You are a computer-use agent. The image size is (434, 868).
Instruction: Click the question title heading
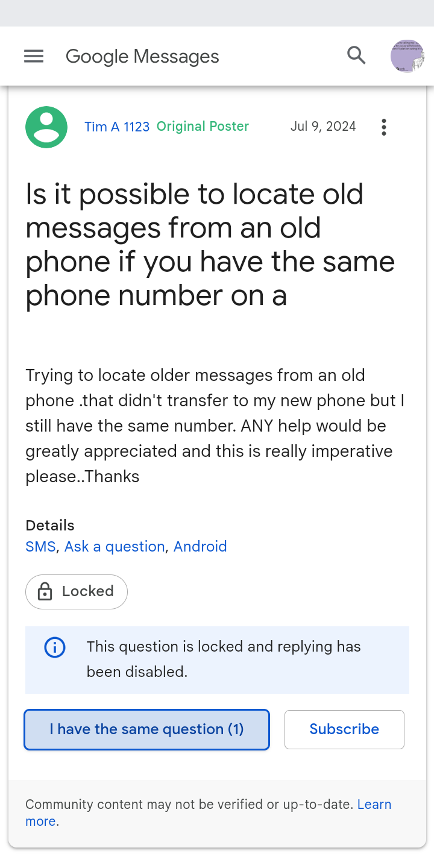click(x=210, y=245)
